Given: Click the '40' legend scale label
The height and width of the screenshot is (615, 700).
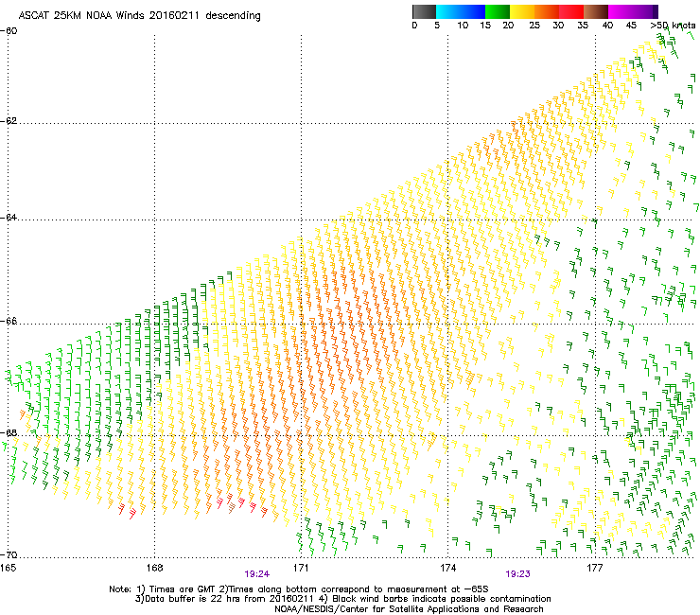Looking at the screenshot, I should 607,26.
